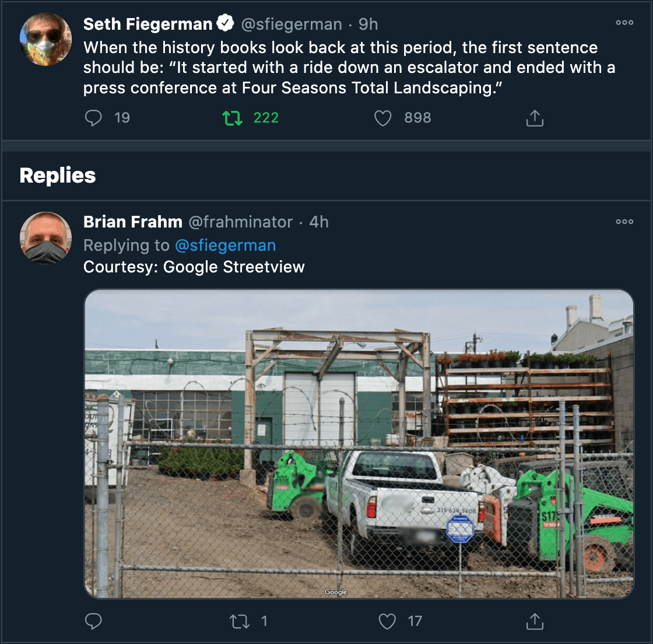Open the Brian Frahm display name link
The image size is (653, 644).
pos(133,222)
